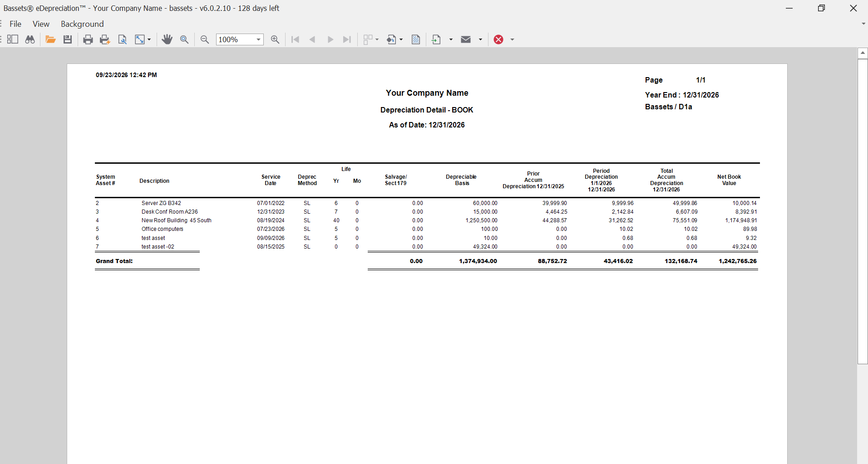Image resolution: width=868 pixels, height=464 pixels.
Task: Click the Watermark icon
Action: (416, 39)
